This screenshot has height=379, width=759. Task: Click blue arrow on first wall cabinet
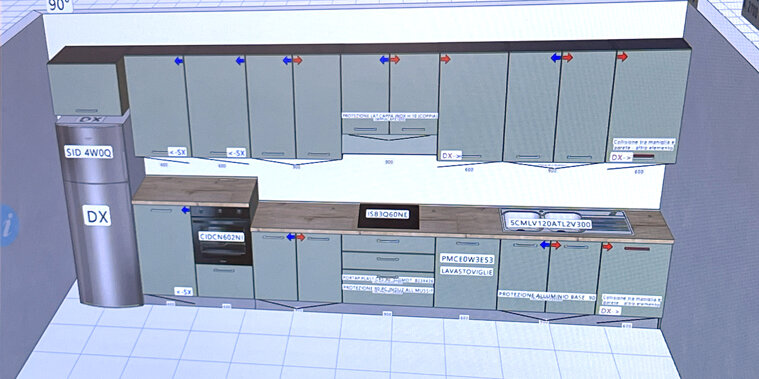179,61
